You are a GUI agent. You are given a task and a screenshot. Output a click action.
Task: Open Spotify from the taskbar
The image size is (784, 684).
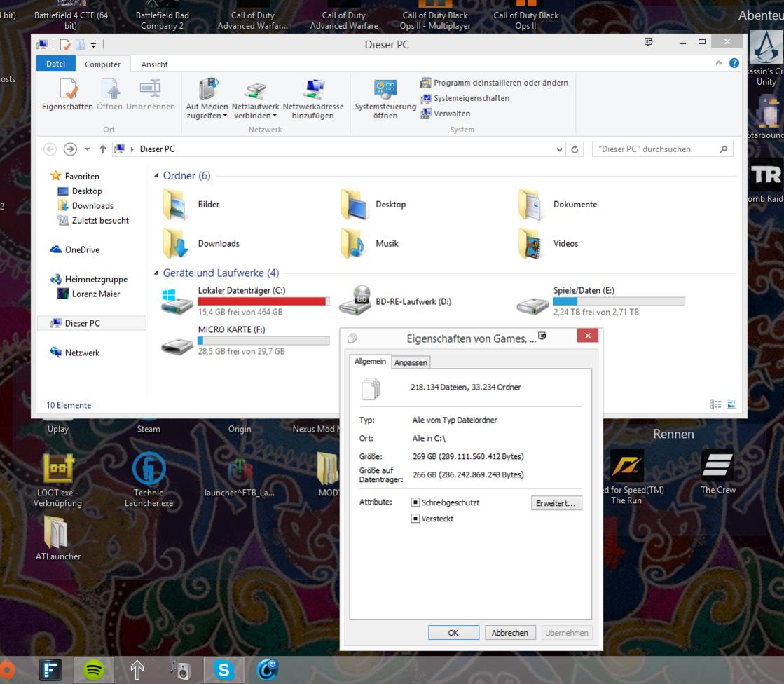pyautogui.click(x=93, y=670)
